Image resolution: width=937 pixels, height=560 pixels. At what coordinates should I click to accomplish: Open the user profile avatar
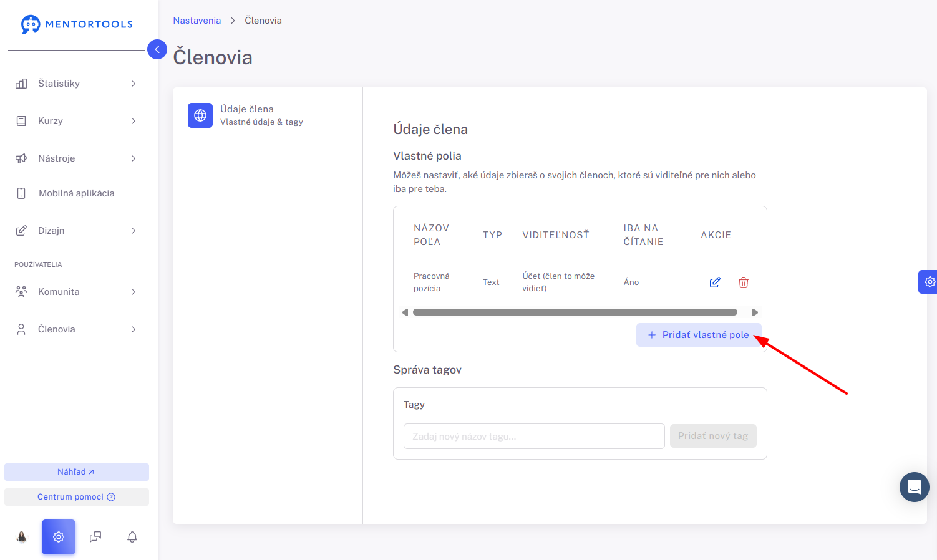(22, 537)
